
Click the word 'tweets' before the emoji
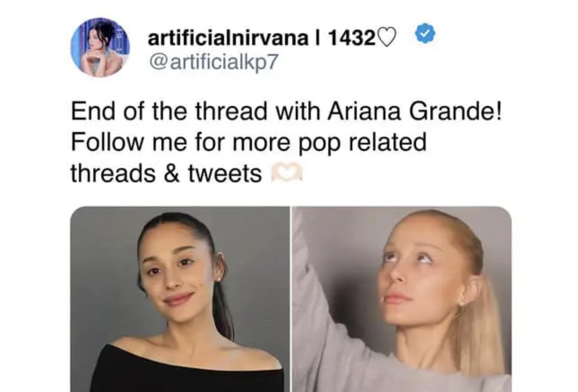225,174
